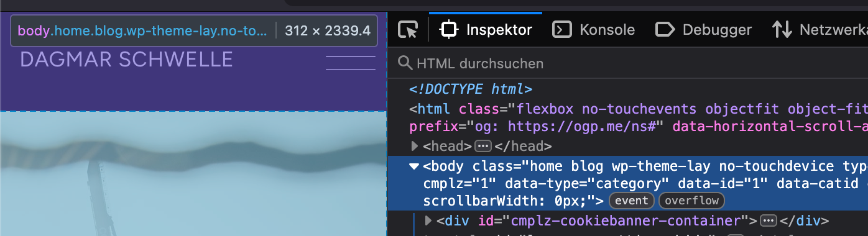
Task: Activate the element picker tool
Action: click(409, 29)
